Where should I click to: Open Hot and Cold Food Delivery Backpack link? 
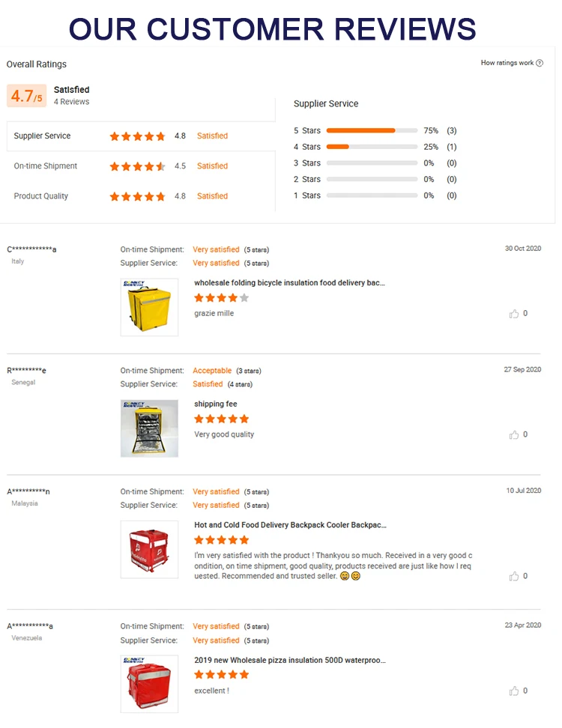click(290, 526)
